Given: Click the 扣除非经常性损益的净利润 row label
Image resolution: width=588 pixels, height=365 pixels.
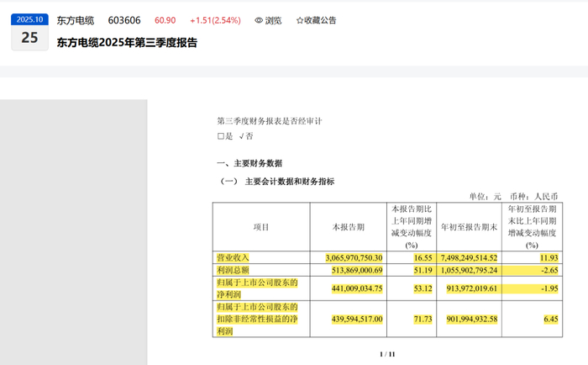Looking at the screenshot, I should coord(257,319).
